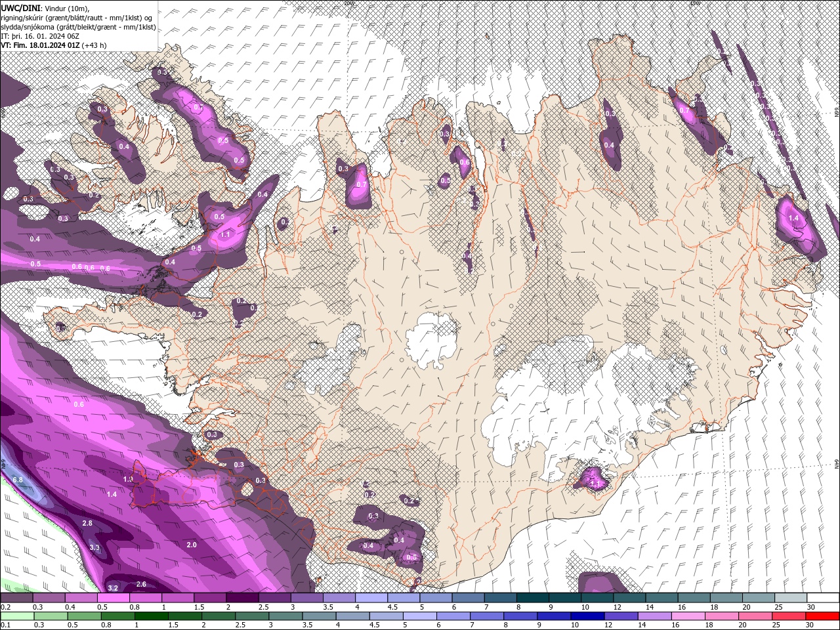Click the light lavender snow-scale swatch starting at 4
The height and width of the screenshot is (630, 840).
(371, 598)
